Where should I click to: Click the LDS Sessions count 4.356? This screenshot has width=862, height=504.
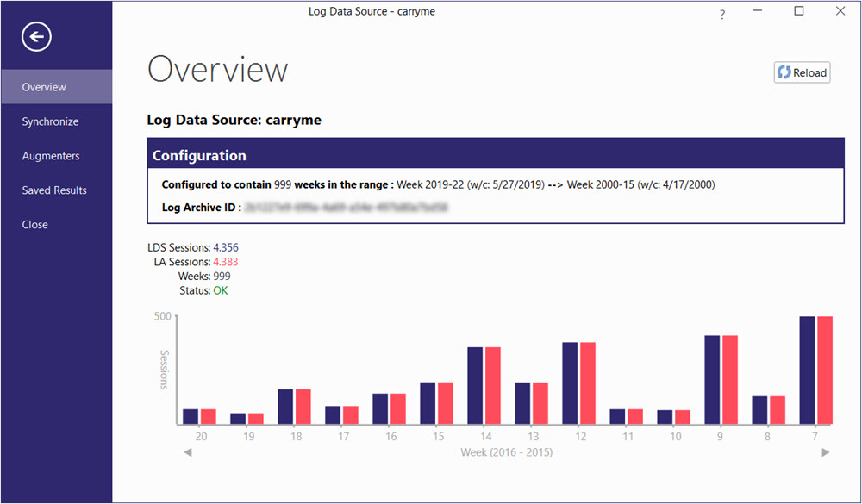(227, 247)
